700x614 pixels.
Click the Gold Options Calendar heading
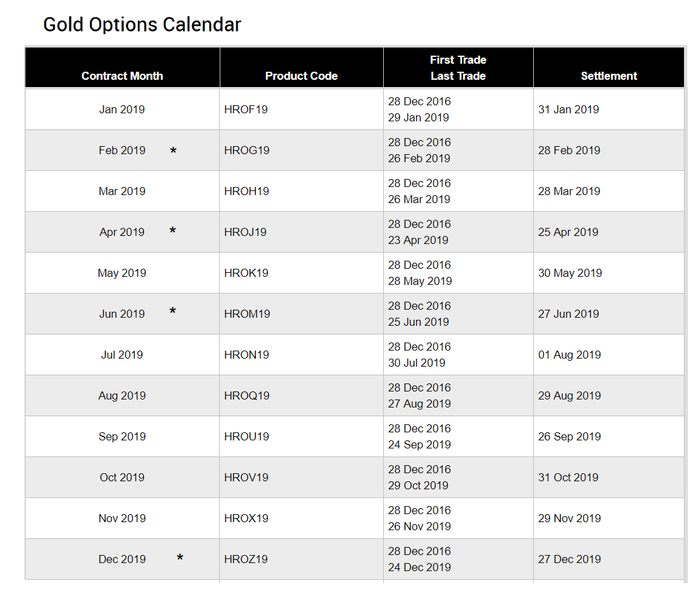[142, 25]
